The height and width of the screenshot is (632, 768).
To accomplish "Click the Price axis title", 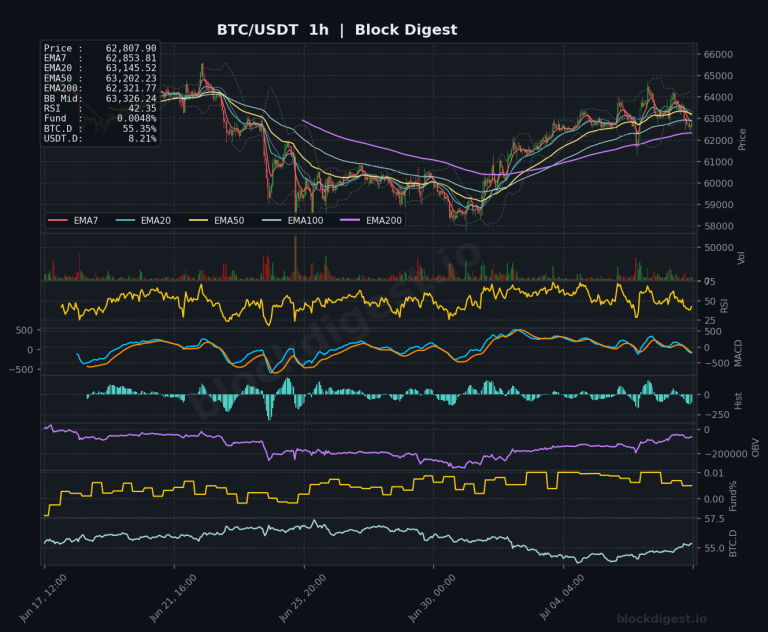I will click(742, 139).
